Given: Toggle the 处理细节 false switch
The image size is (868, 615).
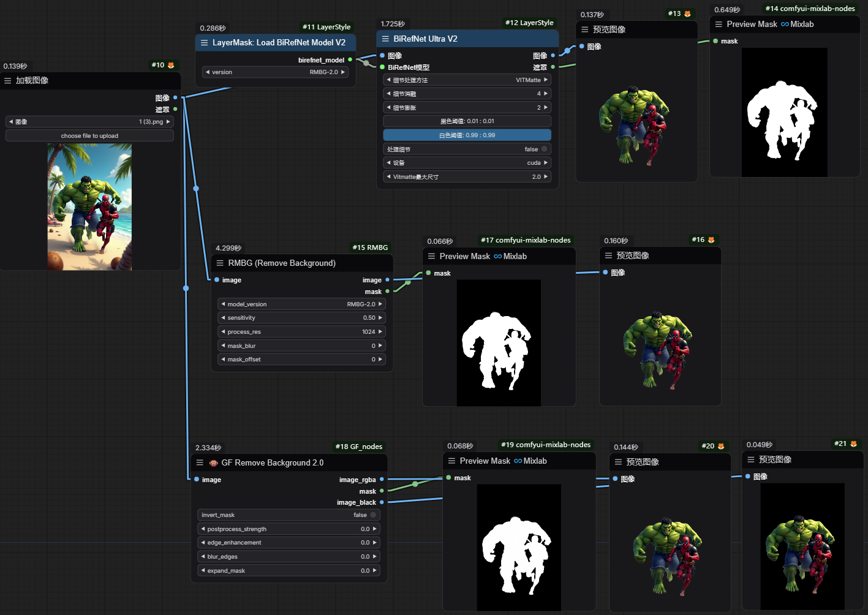Looking at the screenshot, I should (544, 149).
